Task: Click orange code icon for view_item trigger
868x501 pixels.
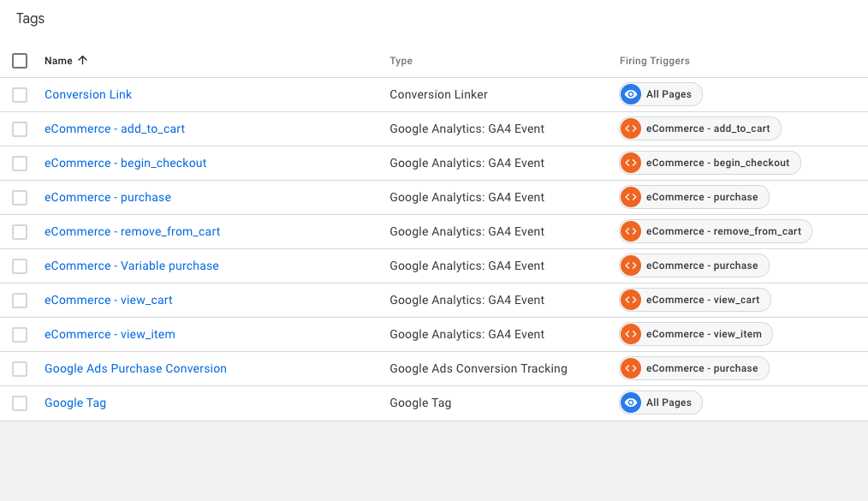Action: click(x=631, y=334)
